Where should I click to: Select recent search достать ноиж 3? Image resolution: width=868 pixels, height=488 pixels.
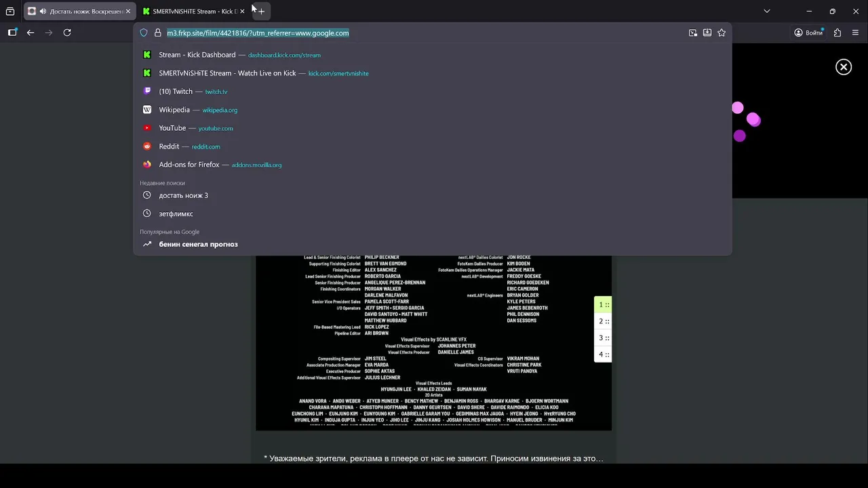[433, 195]
